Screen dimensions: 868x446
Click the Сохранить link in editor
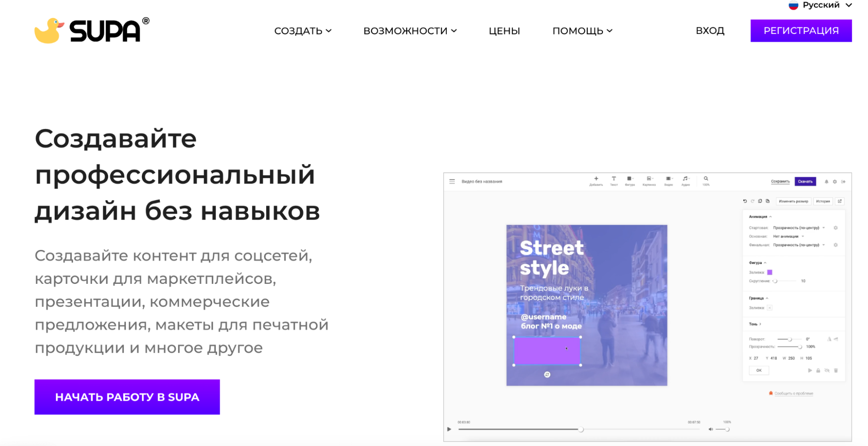click(x=780, y=182)
